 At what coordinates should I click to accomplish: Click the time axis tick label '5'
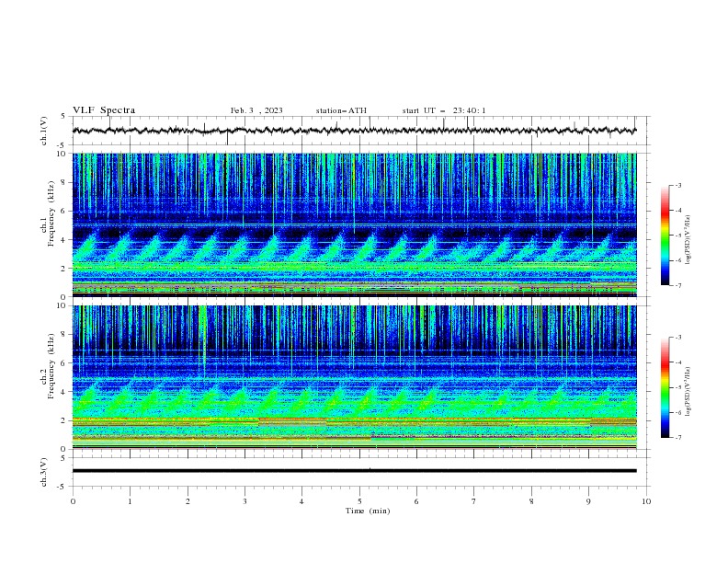point(359,501)
